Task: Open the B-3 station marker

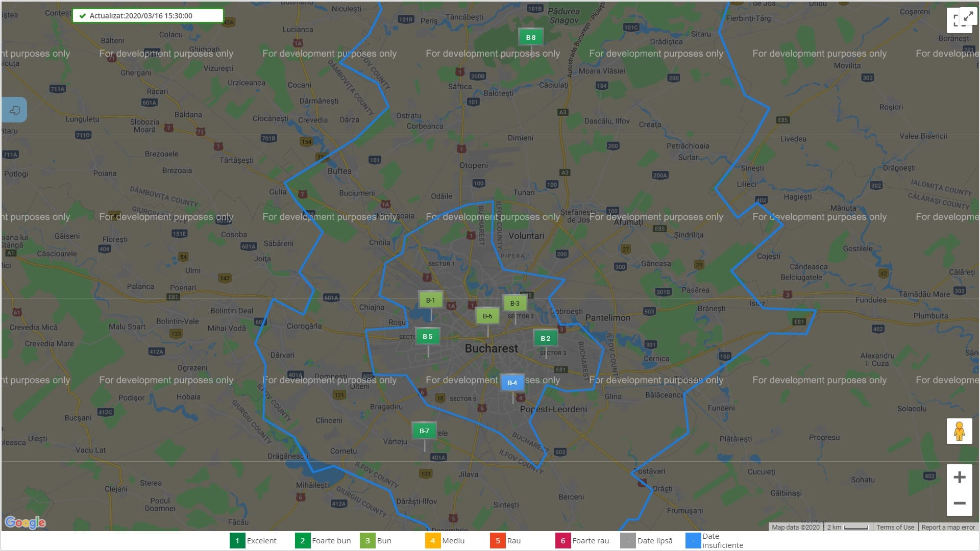Action: [515, 303]
